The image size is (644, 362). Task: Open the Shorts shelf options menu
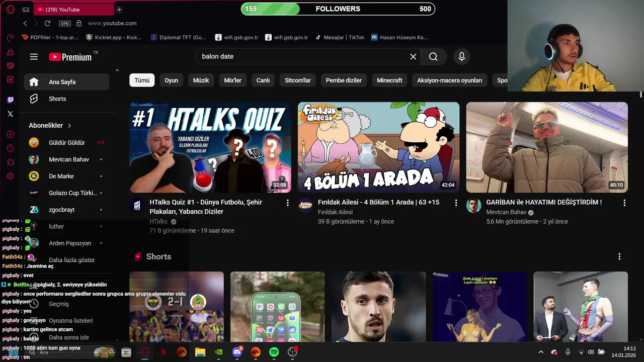(619, 256)
